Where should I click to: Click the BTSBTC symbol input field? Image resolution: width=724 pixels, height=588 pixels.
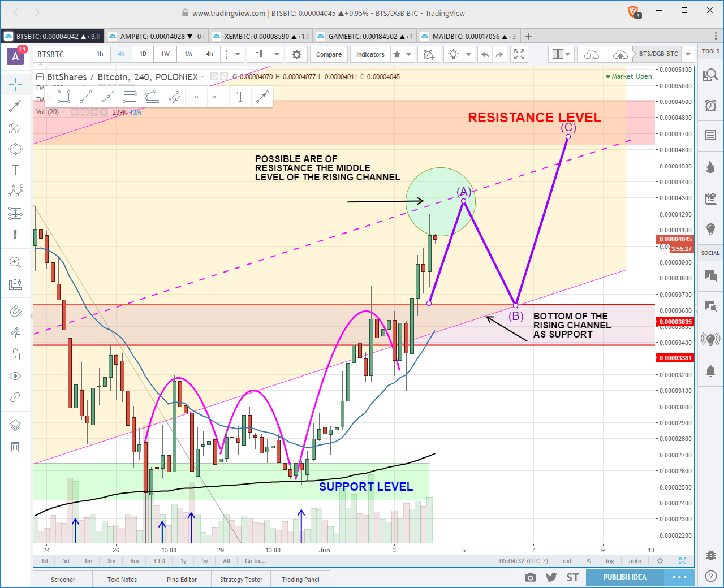point(61,54)
